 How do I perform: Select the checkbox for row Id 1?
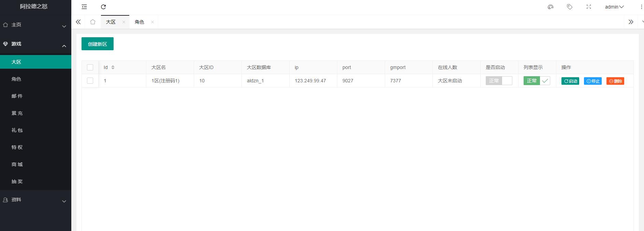pyautogui.click(x=90, y=81)
